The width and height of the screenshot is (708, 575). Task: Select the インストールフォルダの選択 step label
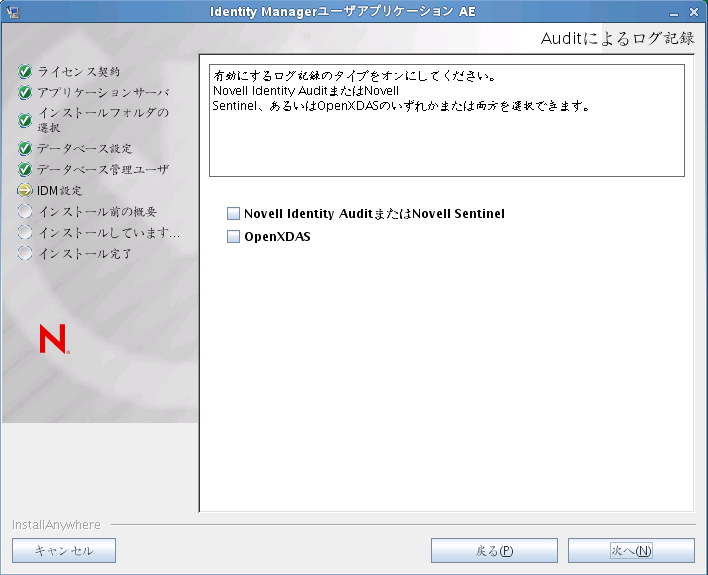pos(103,120)
